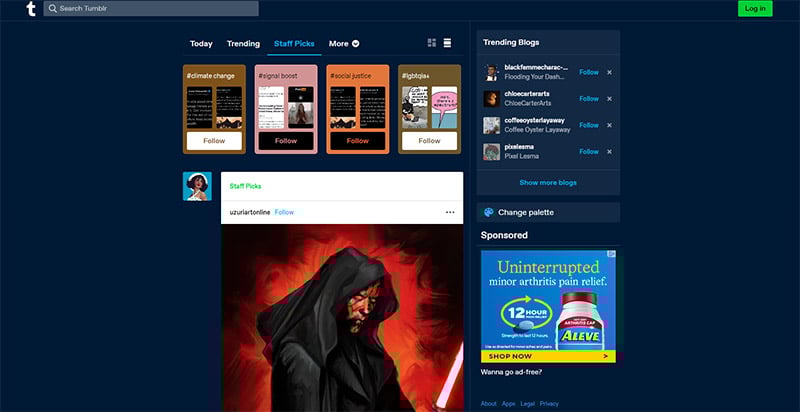Click the Change palette icon

tap(488, 213)
